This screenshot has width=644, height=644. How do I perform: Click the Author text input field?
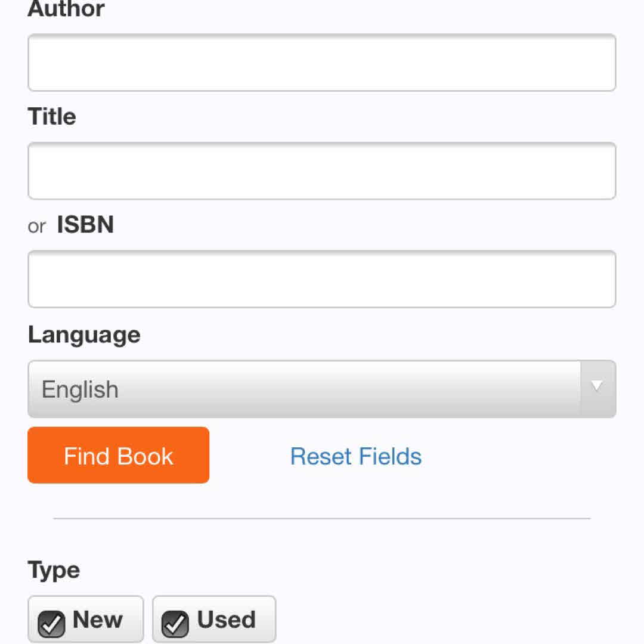click(321, 63)
